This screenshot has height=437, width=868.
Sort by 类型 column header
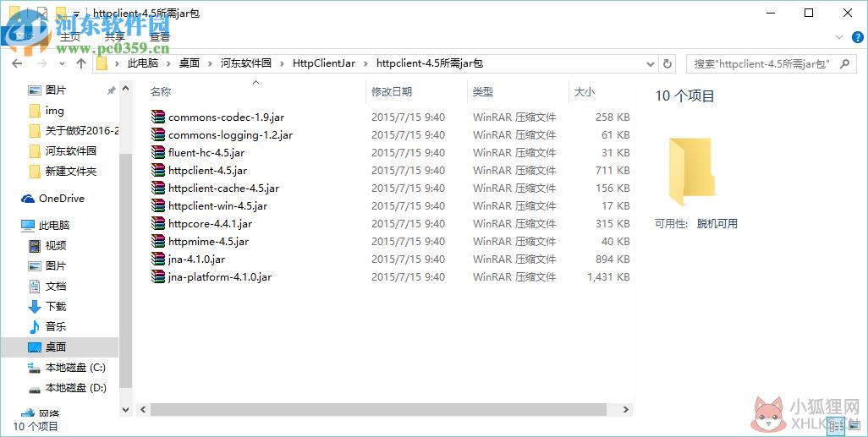tap(483, 92)
